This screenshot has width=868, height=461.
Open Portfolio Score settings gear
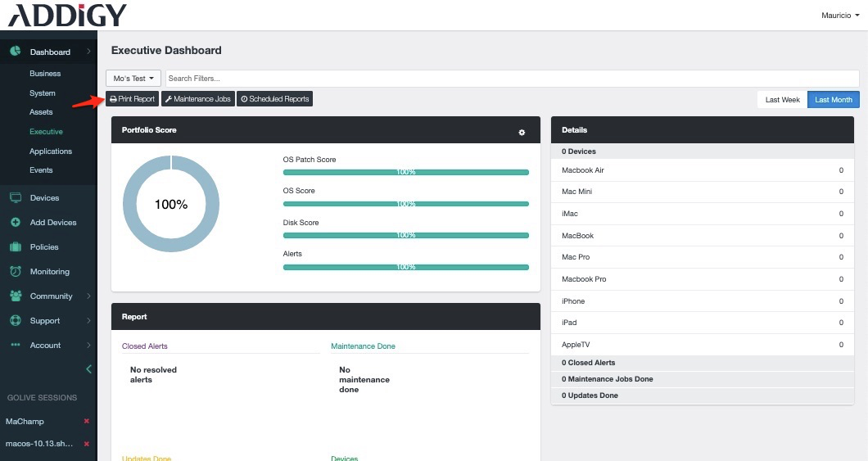[x=522, y=133]
